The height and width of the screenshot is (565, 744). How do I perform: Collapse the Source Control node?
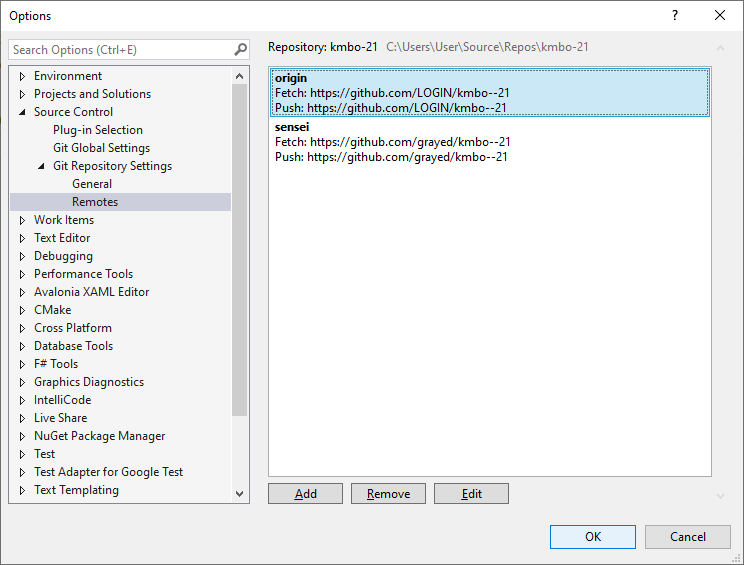tap(22, 112)
